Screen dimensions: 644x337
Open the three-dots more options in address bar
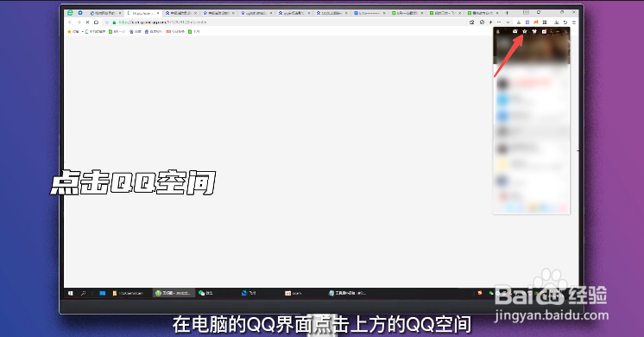(499, 22)
